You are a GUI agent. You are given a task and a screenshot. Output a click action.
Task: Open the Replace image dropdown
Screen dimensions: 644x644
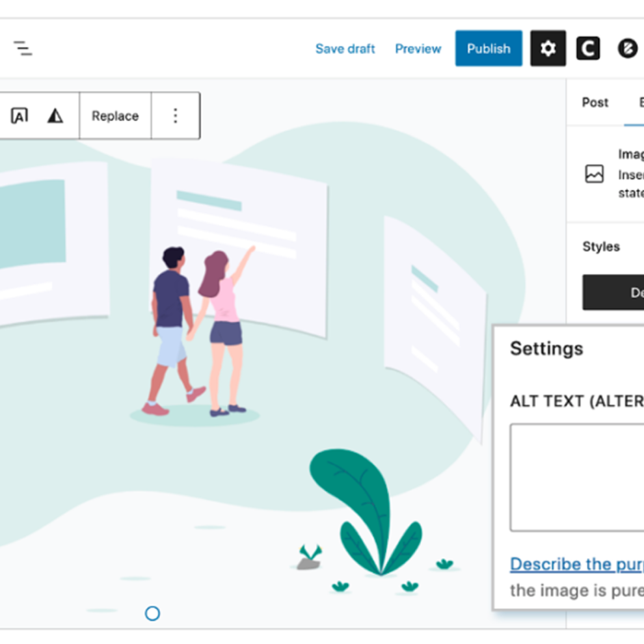(x=115, y=116)
